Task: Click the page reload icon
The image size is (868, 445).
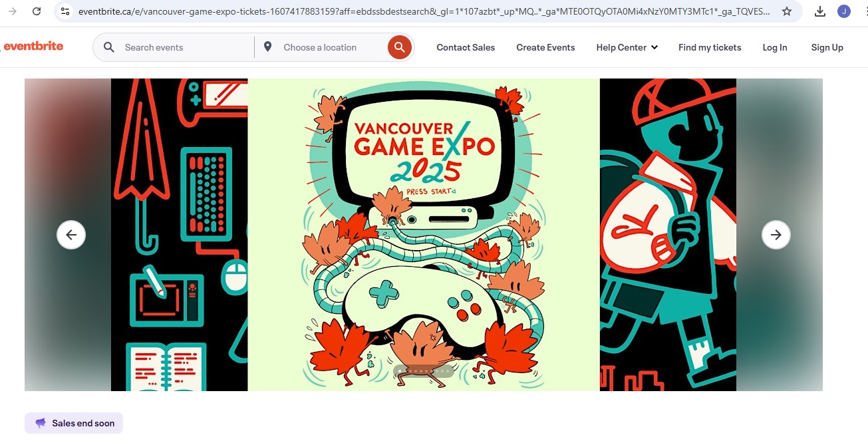Action: (37, 11)
